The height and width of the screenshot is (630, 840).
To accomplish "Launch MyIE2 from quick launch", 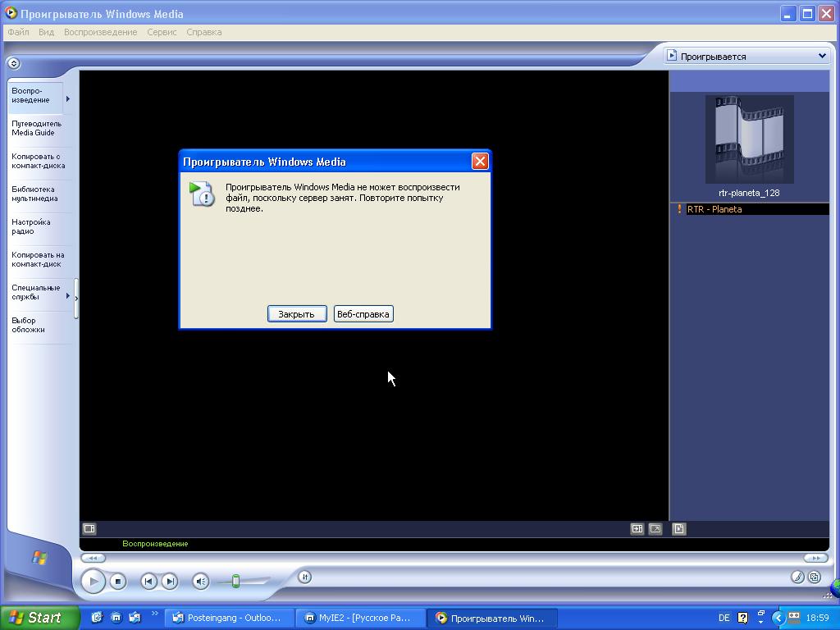I will coord(116,618).
